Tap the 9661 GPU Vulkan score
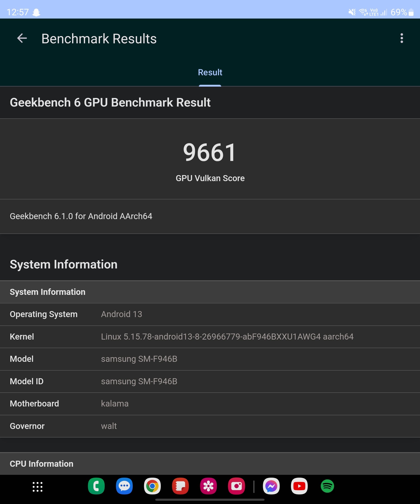Viewport: 420px width, 504px height. 210,153
